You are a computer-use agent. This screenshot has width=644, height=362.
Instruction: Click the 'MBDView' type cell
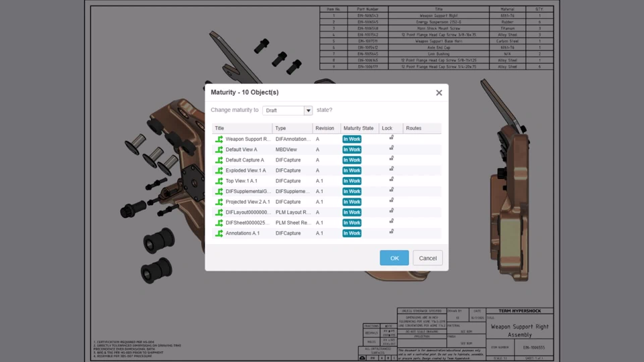pyautogui.click(x=286, y=149)
